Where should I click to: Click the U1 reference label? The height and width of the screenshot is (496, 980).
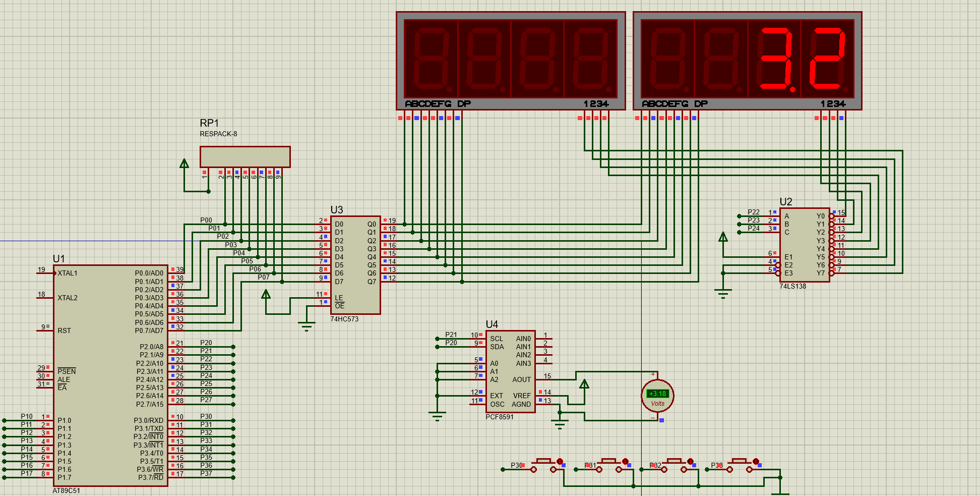click(x=59, y=258)
